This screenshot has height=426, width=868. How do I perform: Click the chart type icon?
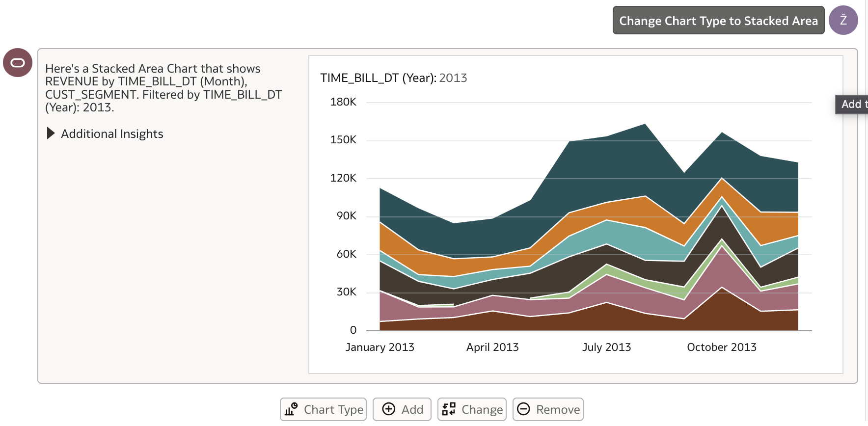[291, 409]
